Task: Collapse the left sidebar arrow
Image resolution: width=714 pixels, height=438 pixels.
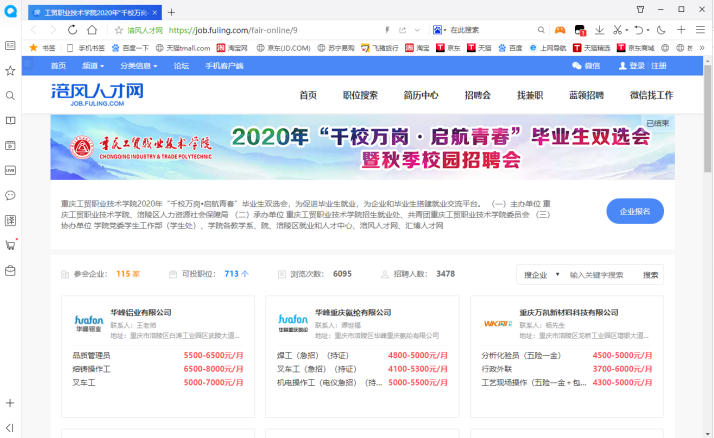Action: point(10,428)
